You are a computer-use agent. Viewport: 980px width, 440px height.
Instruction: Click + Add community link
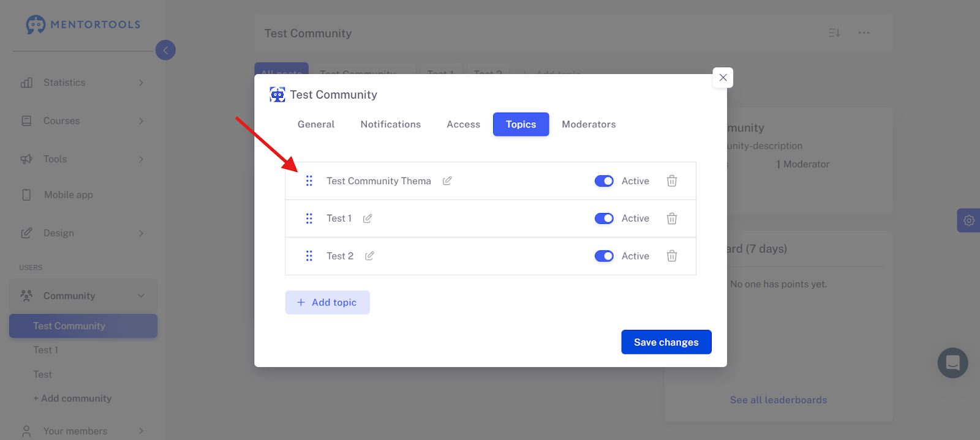click(x=72, y=398)
